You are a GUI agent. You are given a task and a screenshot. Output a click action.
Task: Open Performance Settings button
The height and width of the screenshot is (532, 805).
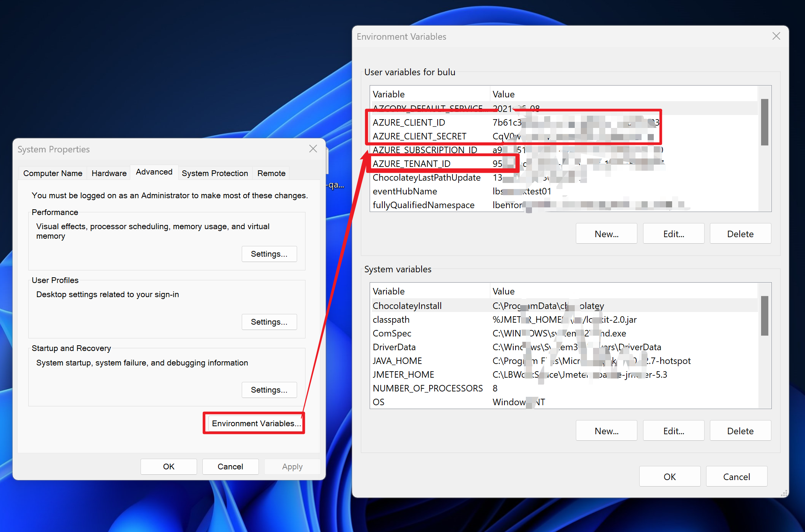[269, 254]
